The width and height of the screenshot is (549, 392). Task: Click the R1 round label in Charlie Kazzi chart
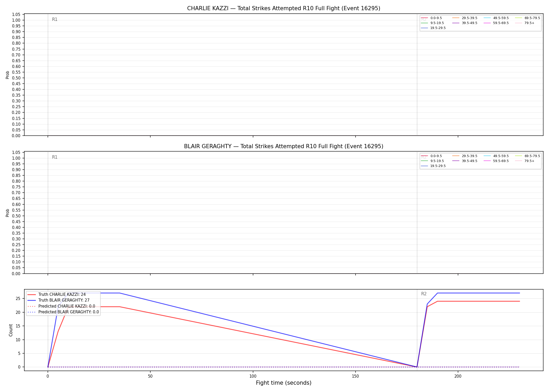click(x=55, y=19)
